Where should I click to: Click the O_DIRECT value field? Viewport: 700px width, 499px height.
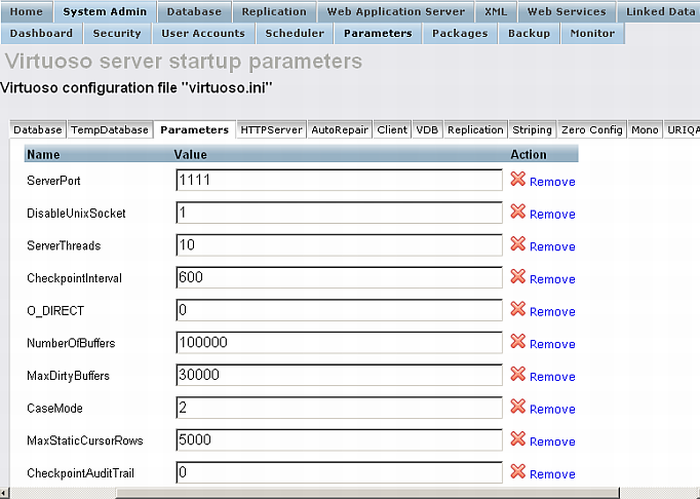point(339,310)
